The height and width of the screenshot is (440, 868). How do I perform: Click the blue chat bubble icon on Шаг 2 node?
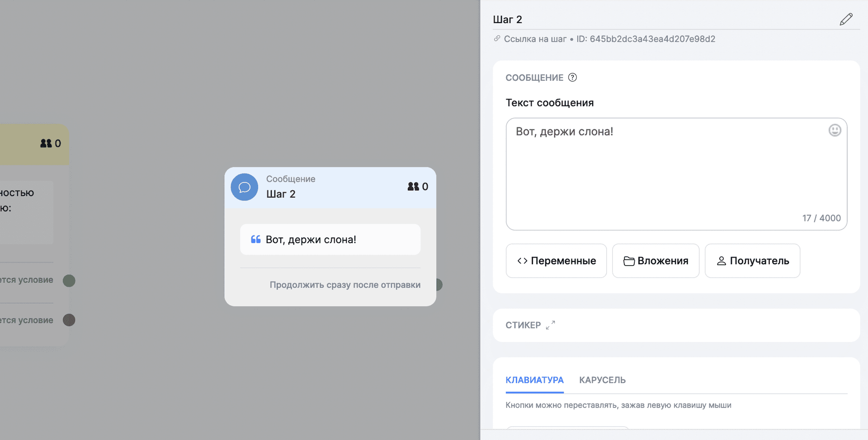[x=244, y=187]
